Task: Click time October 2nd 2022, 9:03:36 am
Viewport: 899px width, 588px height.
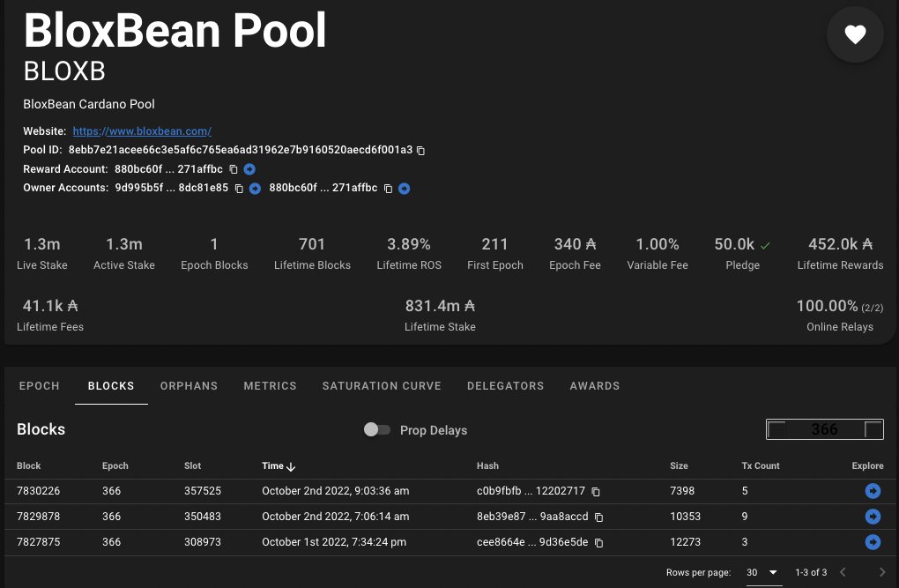Action: (336, 491)
